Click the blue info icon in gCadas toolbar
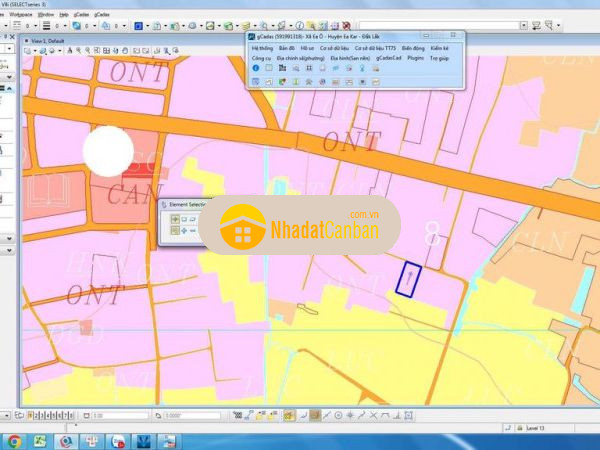This screenshot has height=450, width=600. tap(255, 69)
